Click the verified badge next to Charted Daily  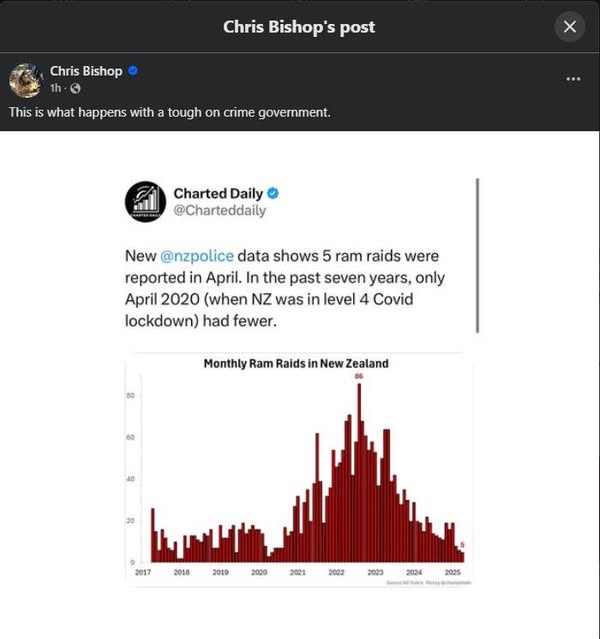point(273,193)
